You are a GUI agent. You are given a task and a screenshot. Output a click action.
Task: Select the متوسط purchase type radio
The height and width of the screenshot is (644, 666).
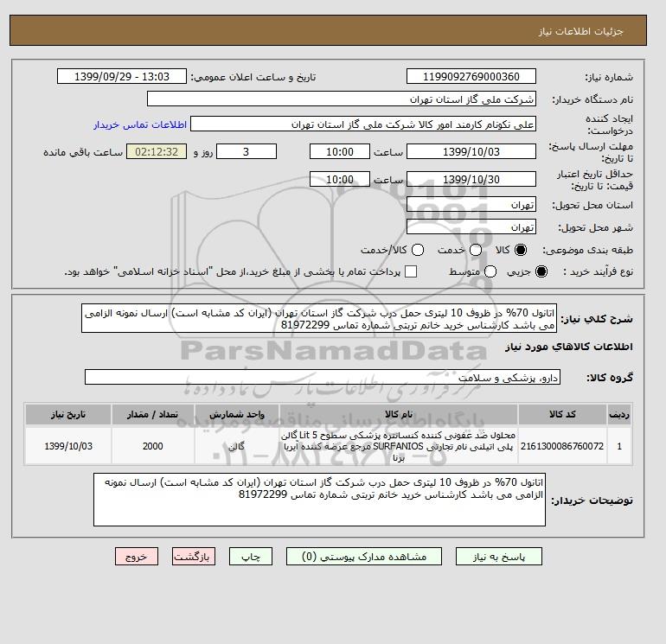pyautogui.click(x=490, y=271)
